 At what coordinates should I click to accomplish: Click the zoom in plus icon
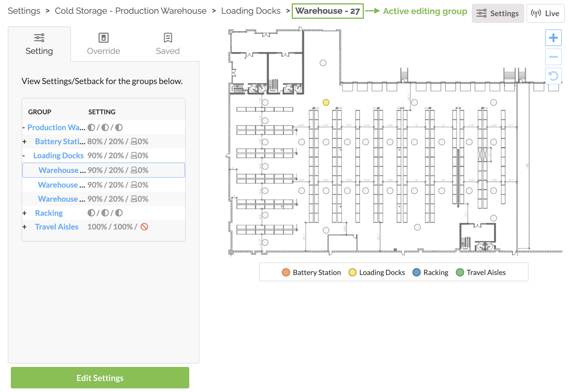point(553,38)
